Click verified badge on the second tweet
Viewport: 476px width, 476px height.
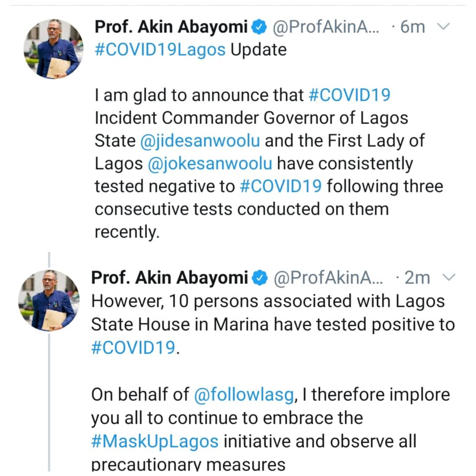pyautogui.click(x=260, y=278)
